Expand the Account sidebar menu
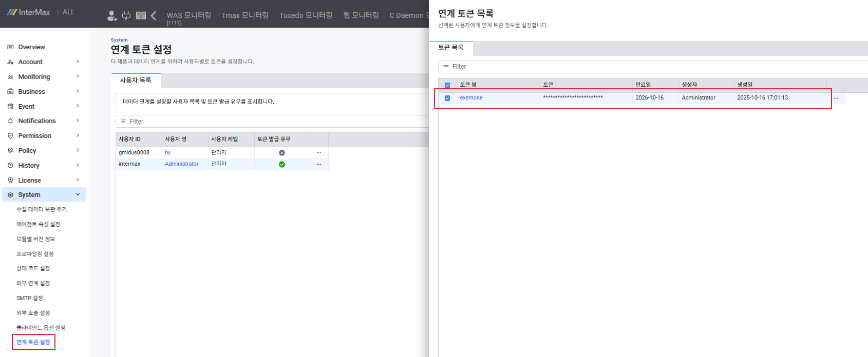The width and height of the screenshot is (868, 357). point(44,62)
